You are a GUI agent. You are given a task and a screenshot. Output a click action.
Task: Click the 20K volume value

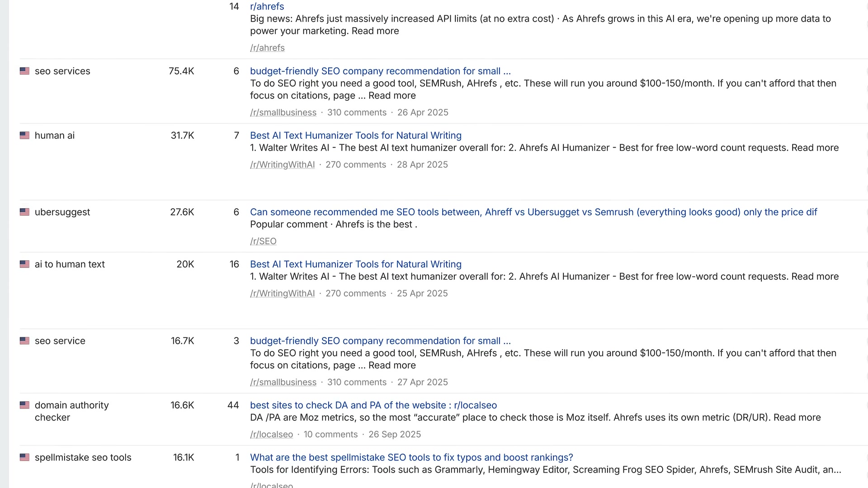185,264
